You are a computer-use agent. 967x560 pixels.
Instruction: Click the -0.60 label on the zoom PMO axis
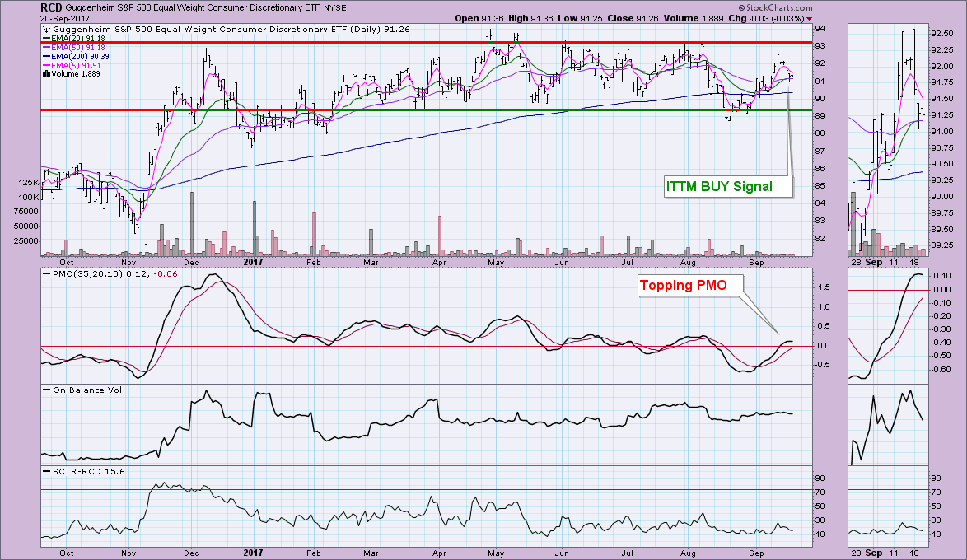(x=941, y=370)
